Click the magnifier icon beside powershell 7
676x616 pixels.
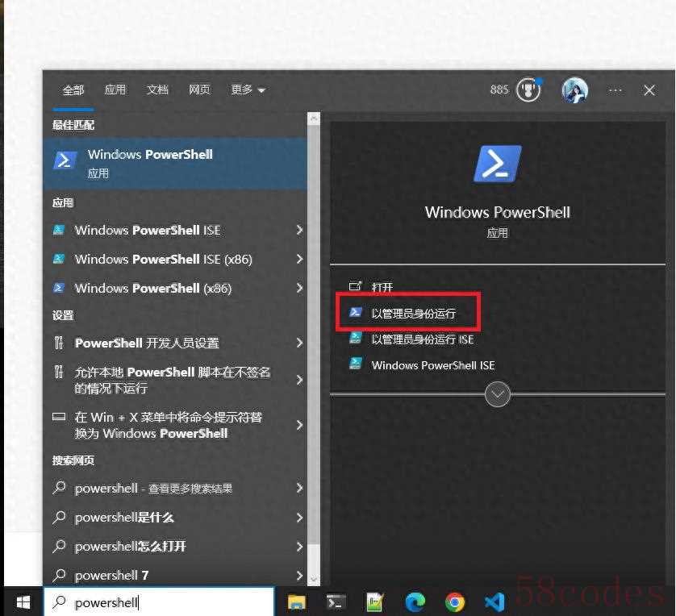[x=59, y=575]
